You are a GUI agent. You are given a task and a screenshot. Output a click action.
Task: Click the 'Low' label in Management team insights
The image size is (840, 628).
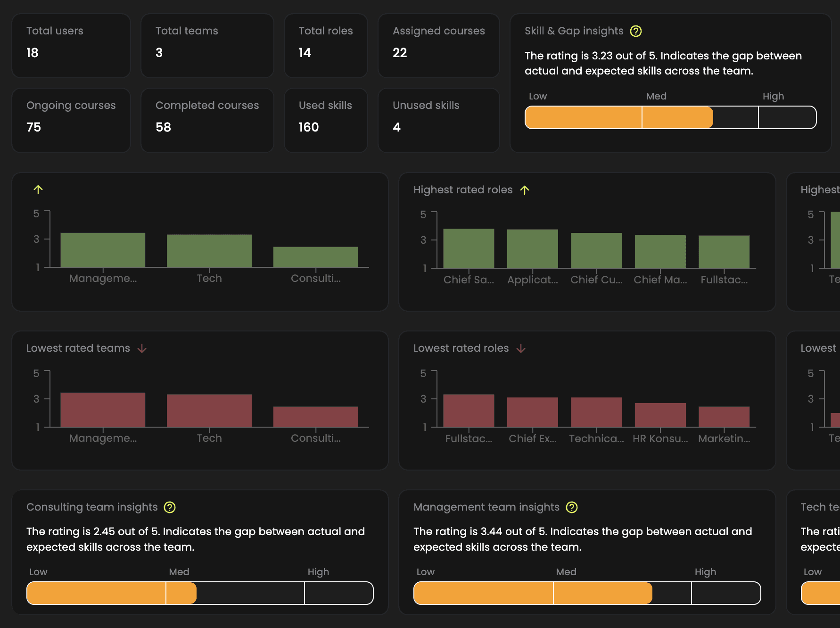425,572
